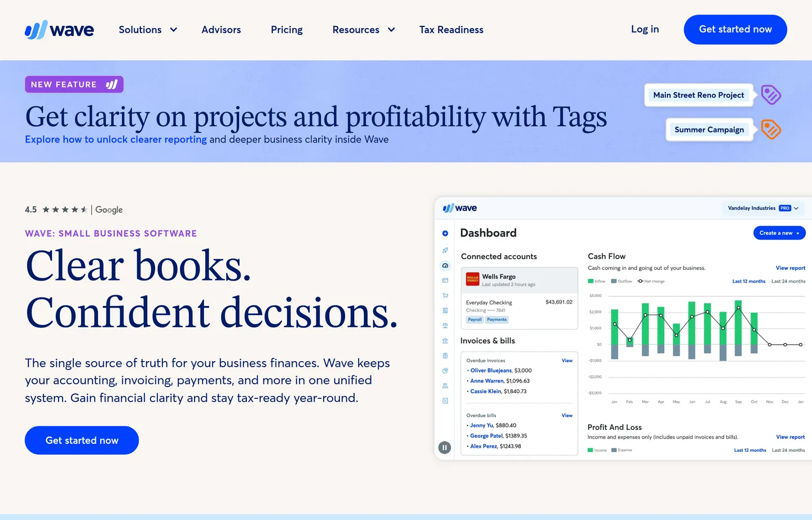Open Tax Readiness page
This screenshot has width=812, height=520.
point(451,30)
